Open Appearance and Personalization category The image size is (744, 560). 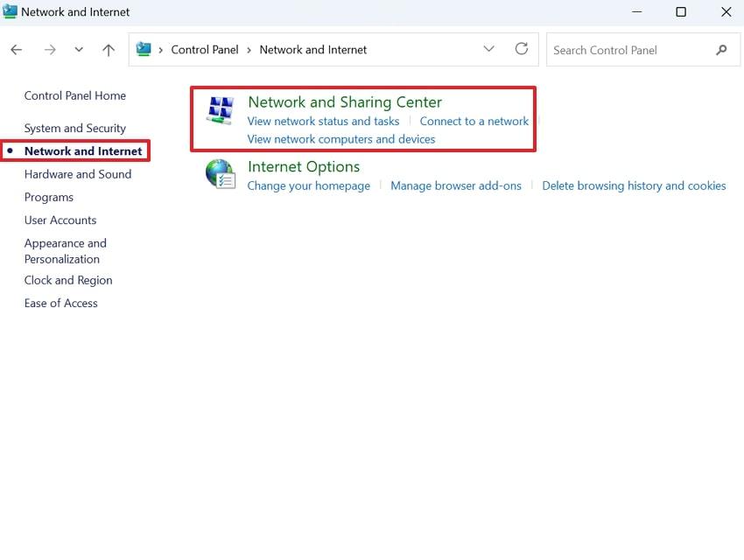(x=66, y=251)
